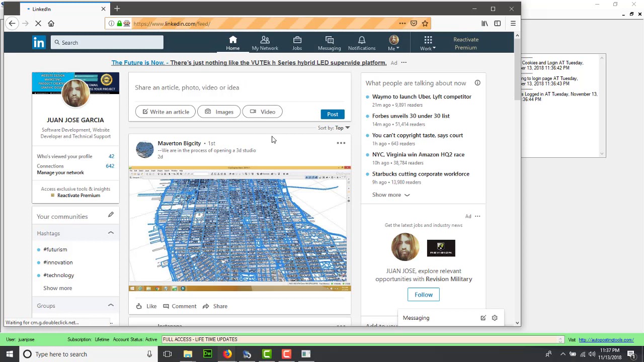The width and height of the screenshot is (644, 362).
Task: Open Maverton Bigcity post options menu
Action: click(x=341, y=143)
